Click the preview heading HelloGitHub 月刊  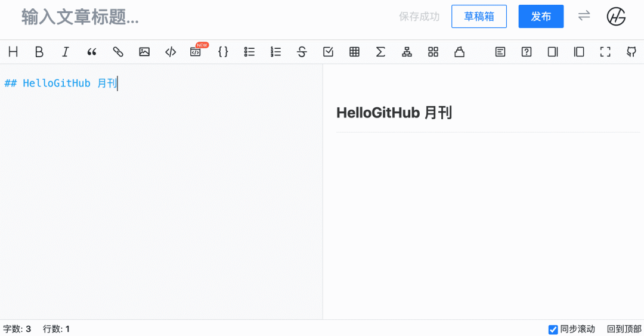394,113
